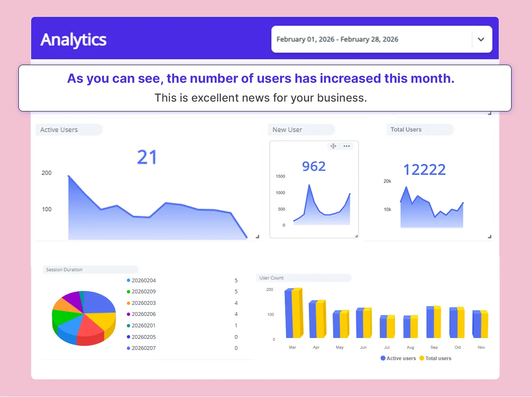This screenshot has width=532, height=397.
Task: Click the yellow Total users legend marker
Action: tap(422, 358)
